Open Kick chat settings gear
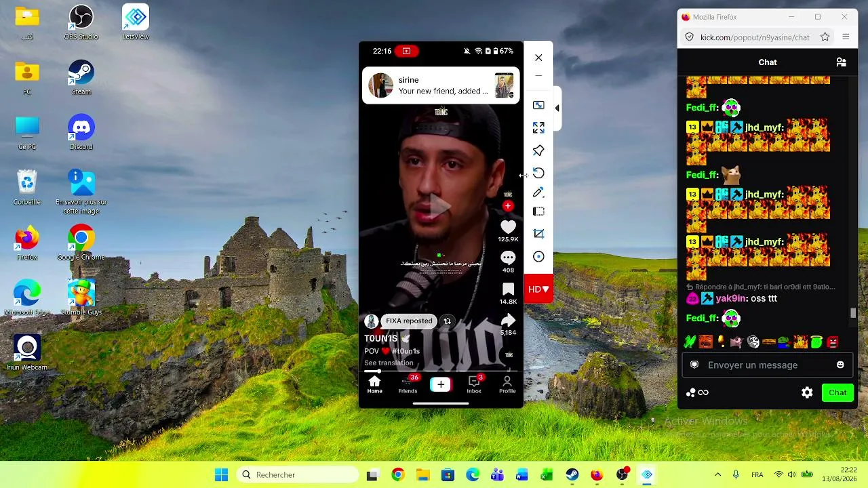This screenshot has width=868, height=488. [x=807, y=392]
